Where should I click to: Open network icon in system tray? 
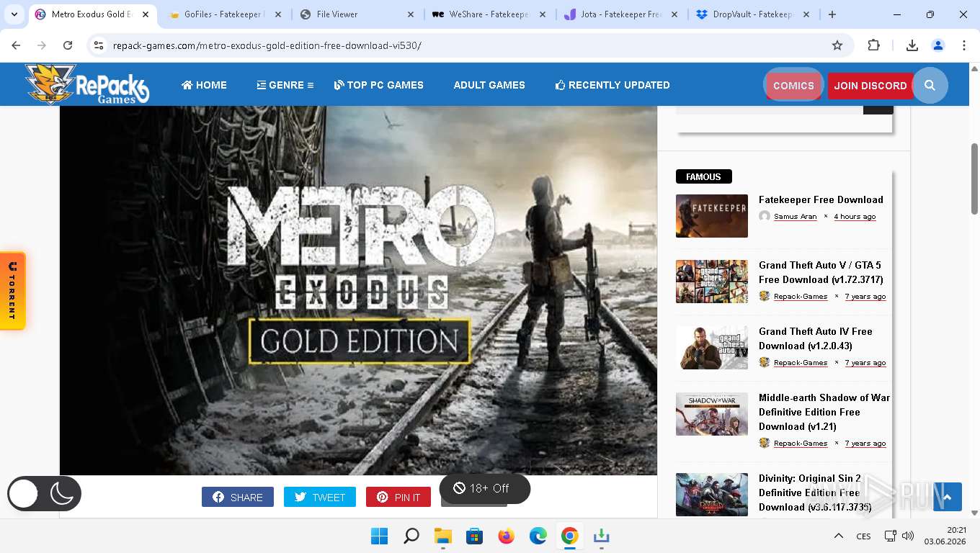pyautogui.click(x=891, y=536)
